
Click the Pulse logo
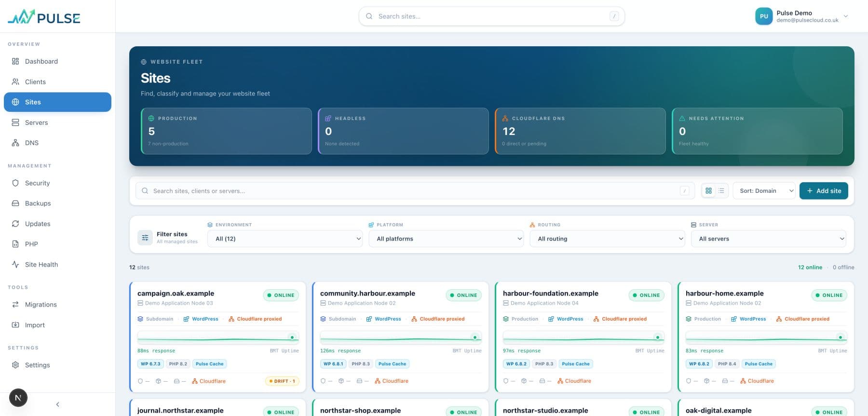click(44, 17)
